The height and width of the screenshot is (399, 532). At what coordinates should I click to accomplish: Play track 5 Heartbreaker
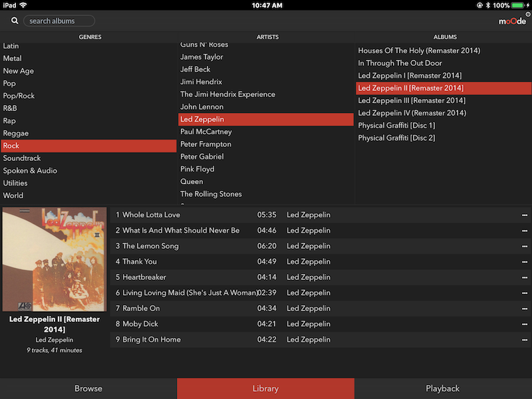tap(321, 277)
